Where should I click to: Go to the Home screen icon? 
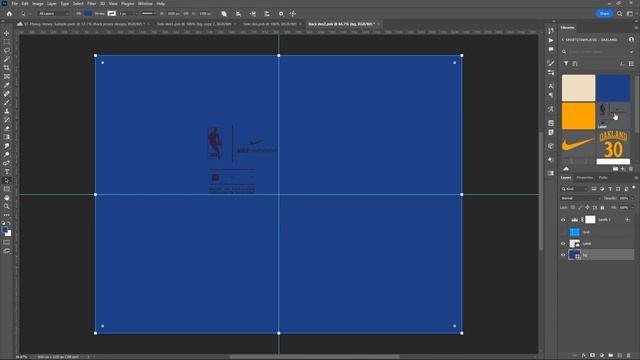coord(9,13)
